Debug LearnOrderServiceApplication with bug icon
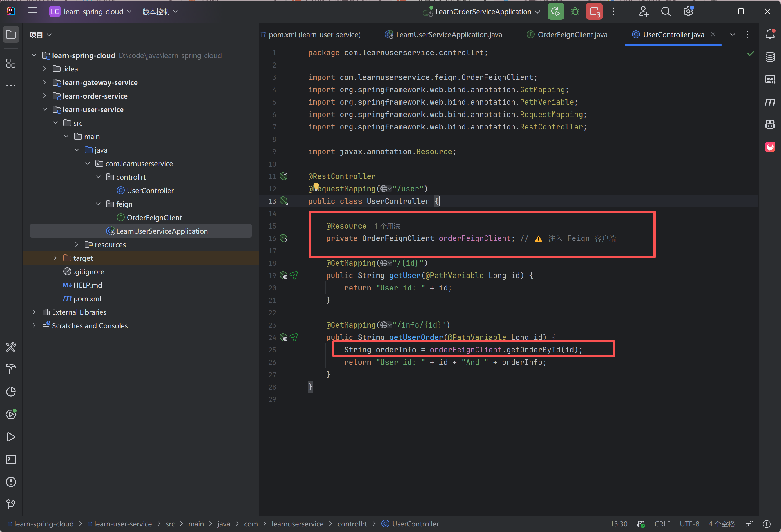The height and width of the screenshot is (532, 781). tap(575, 12)
